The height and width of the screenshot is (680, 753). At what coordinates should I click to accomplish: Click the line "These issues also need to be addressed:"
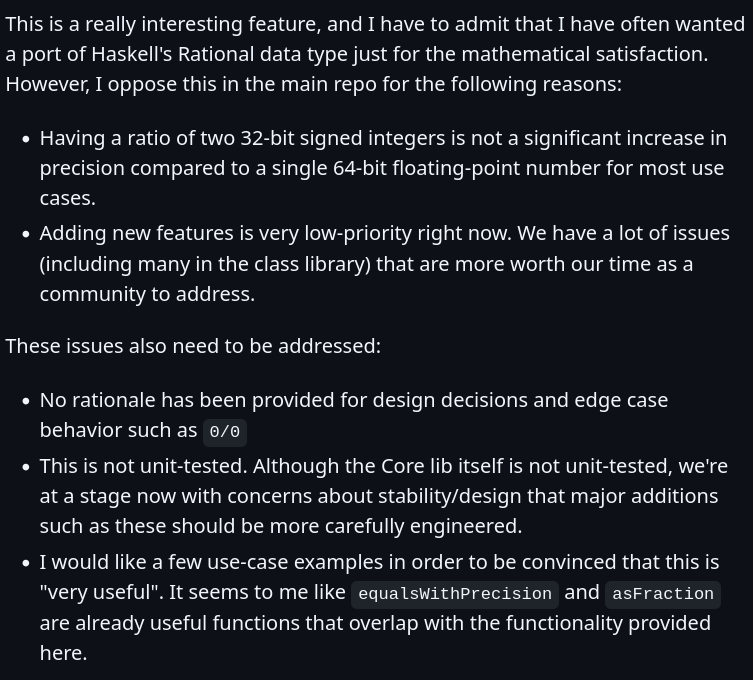click(193, 346)
